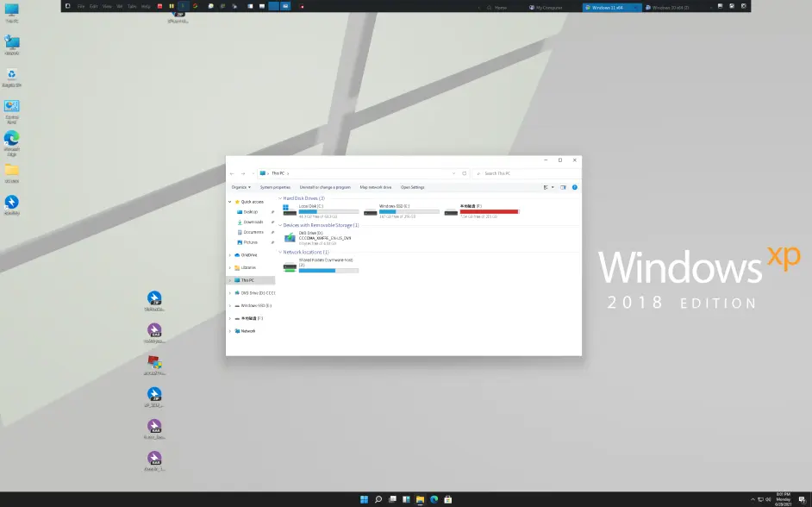Select the Windows-SSD (E:) drive

402,210
